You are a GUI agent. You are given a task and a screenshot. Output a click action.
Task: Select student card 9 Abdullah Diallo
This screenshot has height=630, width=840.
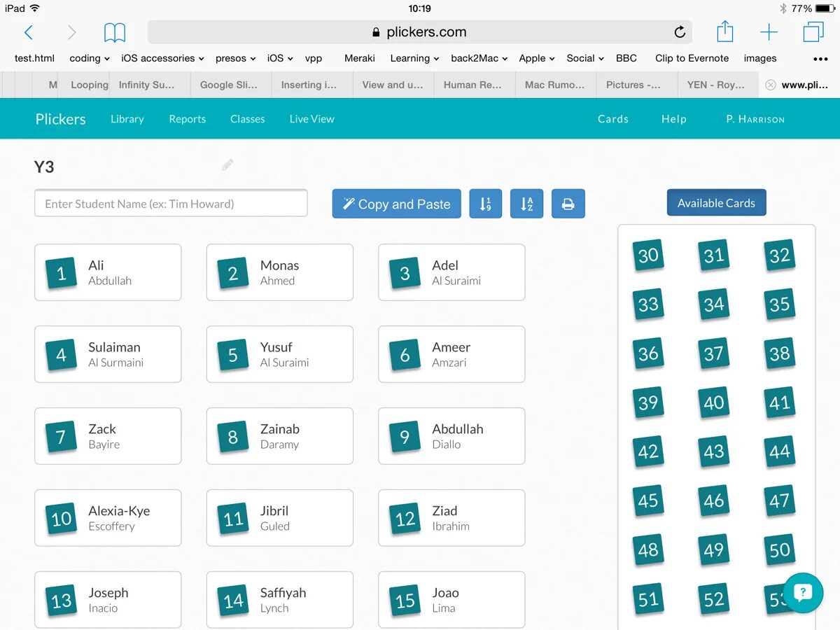(x=451, y=436)
